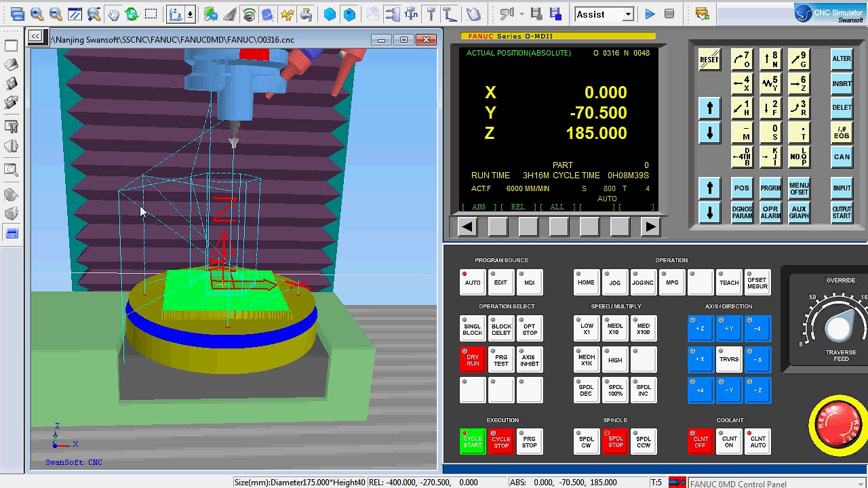The image size is (868, 488).
Task: Toggle AXIS INHIBT operation
Action: coord(530,360)
